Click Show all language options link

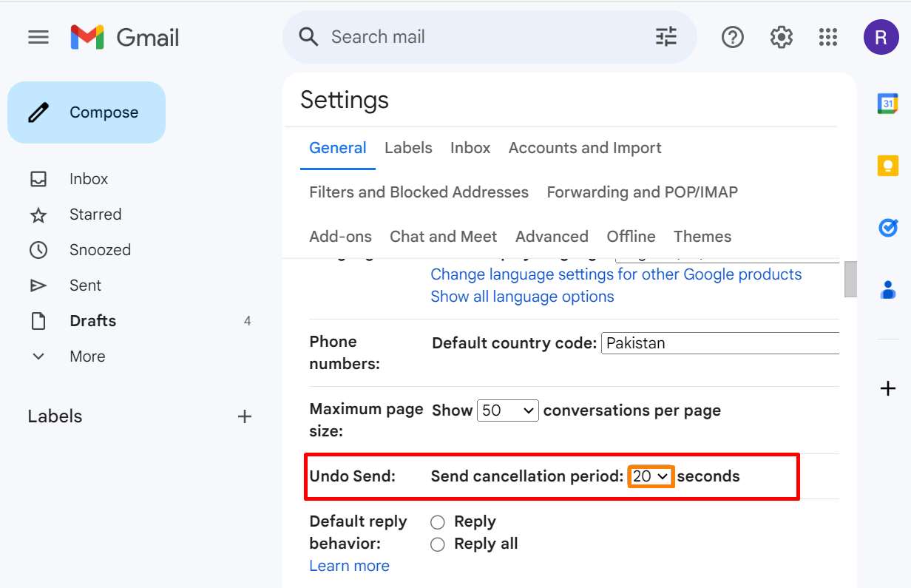pos(522,297)
